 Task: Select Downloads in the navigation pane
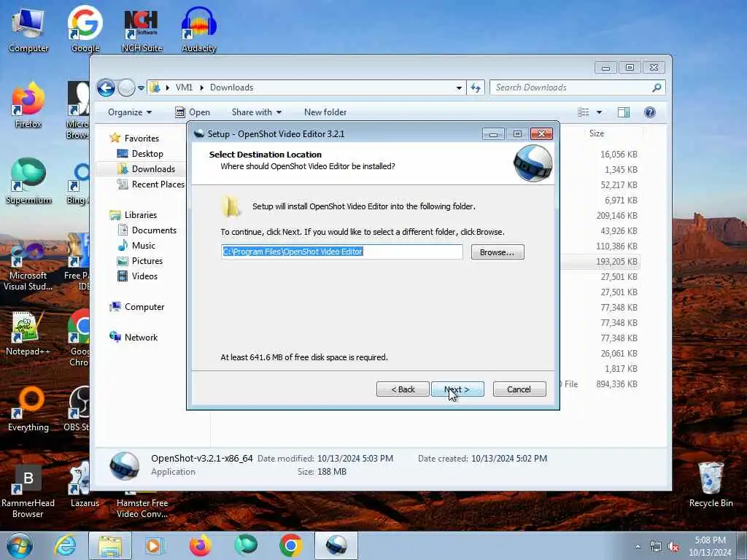click(153, 169)
